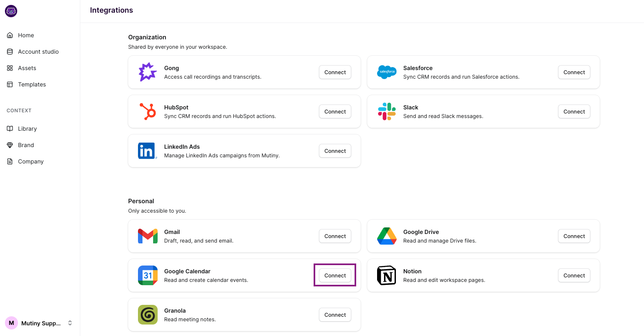644x336 pixels.
Task: Connect the LinkedIn Ads integration
Action: point(335,151)
